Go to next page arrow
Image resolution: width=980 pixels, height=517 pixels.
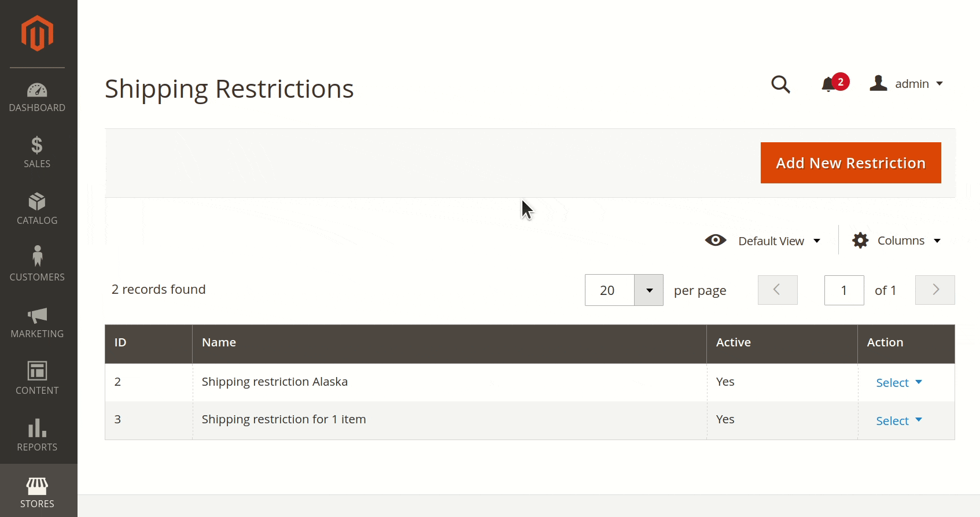[x=935, y=290]
